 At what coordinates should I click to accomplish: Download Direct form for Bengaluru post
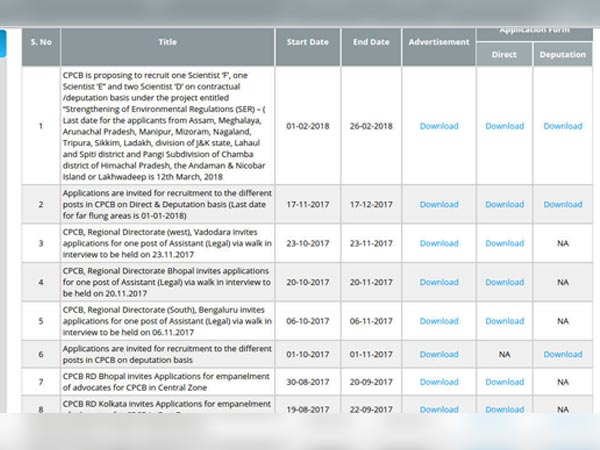click(504, 321)
